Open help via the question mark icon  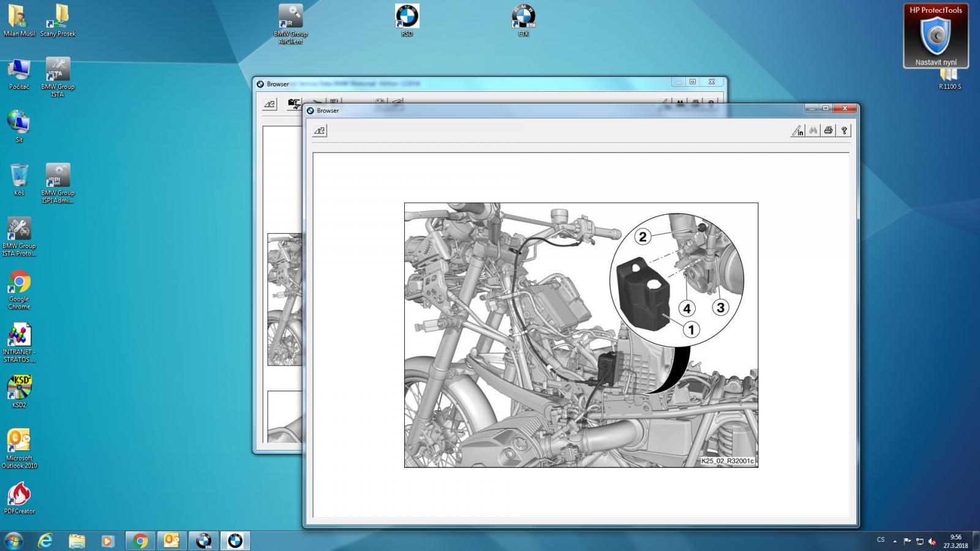point(844,130)
